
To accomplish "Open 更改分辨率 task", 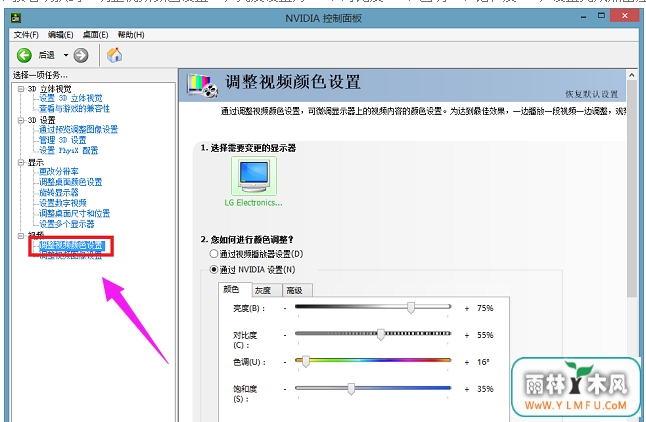I will point(59,171).
